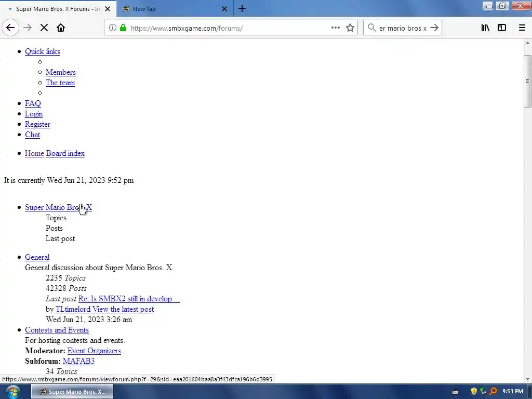532x399 pixels.
Task: Close the New Tab tab
Action: click(224, 9)
